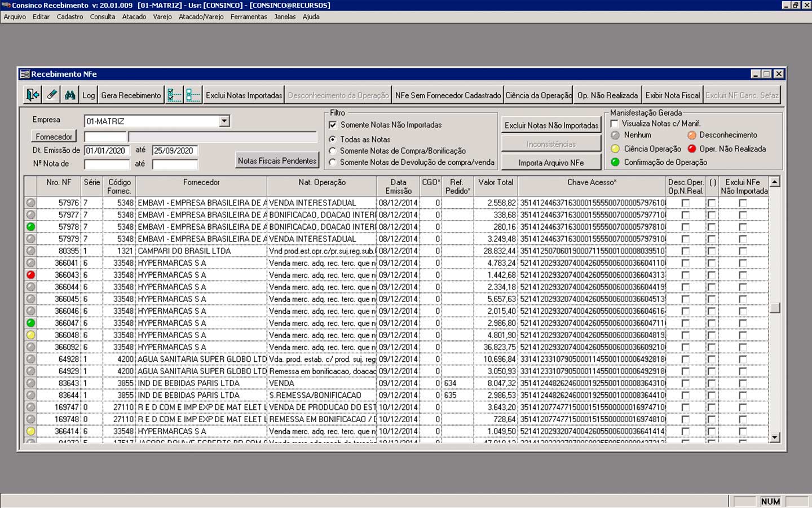The width and height of the screenshot is (812, 508).
Task: Click the red status circle for note 366043
Action: click(x=31, y=275)
